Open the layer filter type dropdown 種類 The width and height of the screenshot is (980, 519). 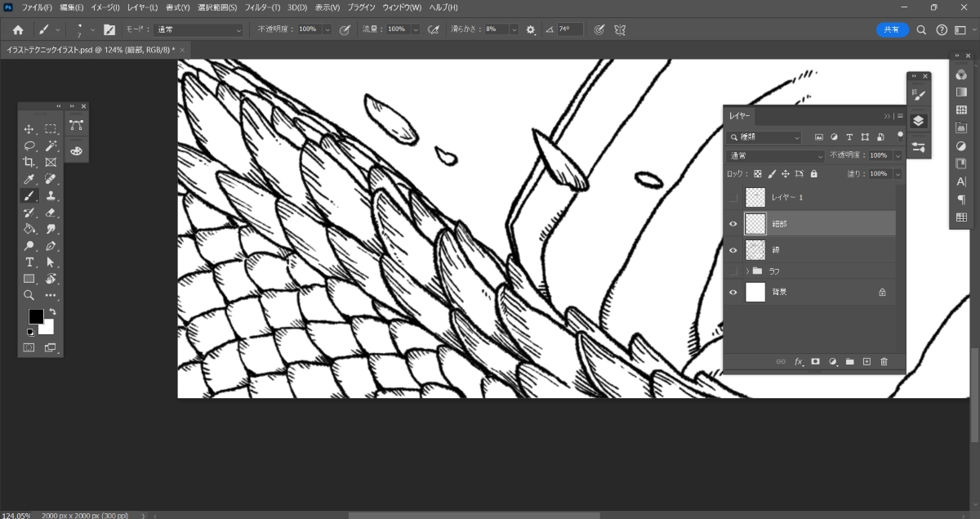click(x=765, y=137)
